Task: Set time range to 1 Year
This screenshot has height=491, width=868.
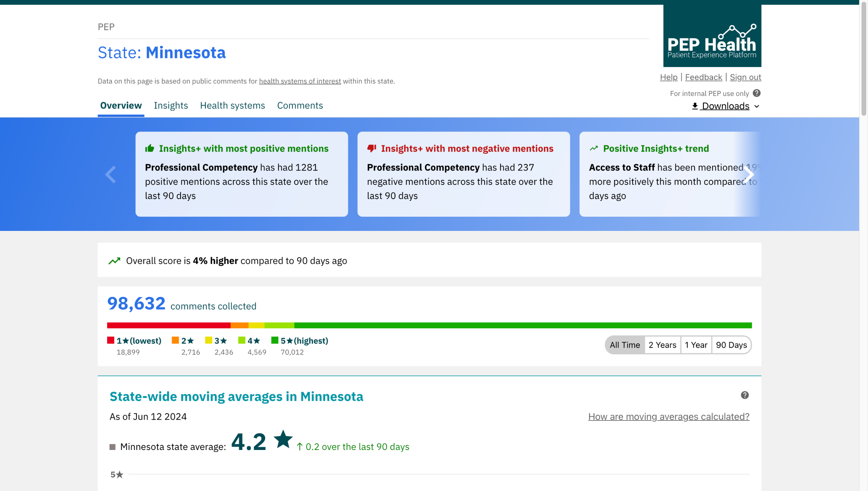Action: point(696,345)
